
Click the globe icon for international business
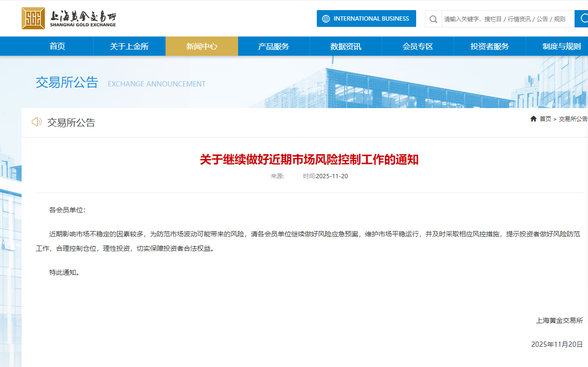pos(326,19)
